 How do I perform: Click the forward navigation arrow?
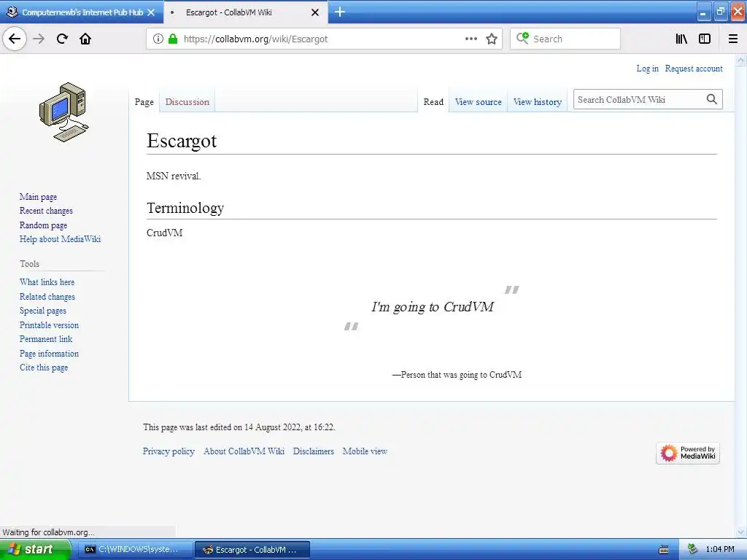[x=39, y=39]
